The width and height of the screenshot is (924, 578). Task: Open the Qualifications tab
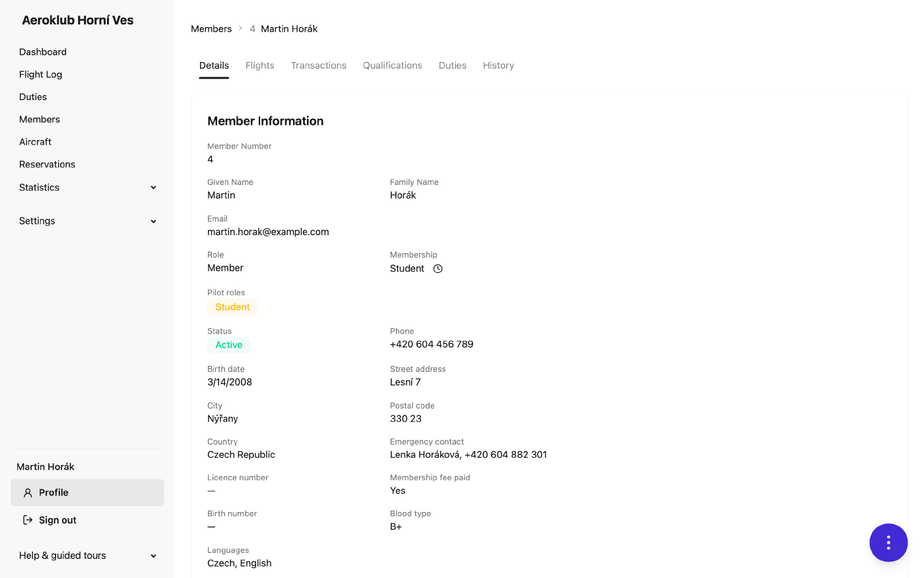coord(393,65)
